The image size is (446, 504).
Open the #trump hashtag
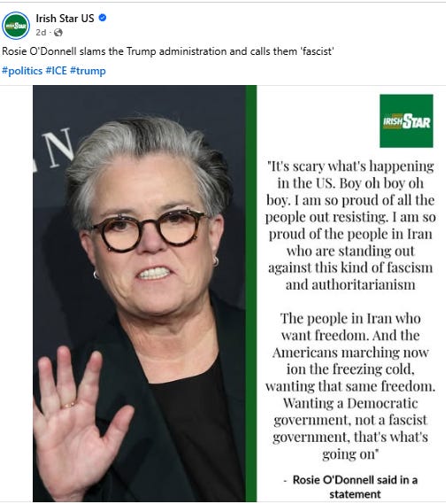pyautogui.click(x=88, y=70)
